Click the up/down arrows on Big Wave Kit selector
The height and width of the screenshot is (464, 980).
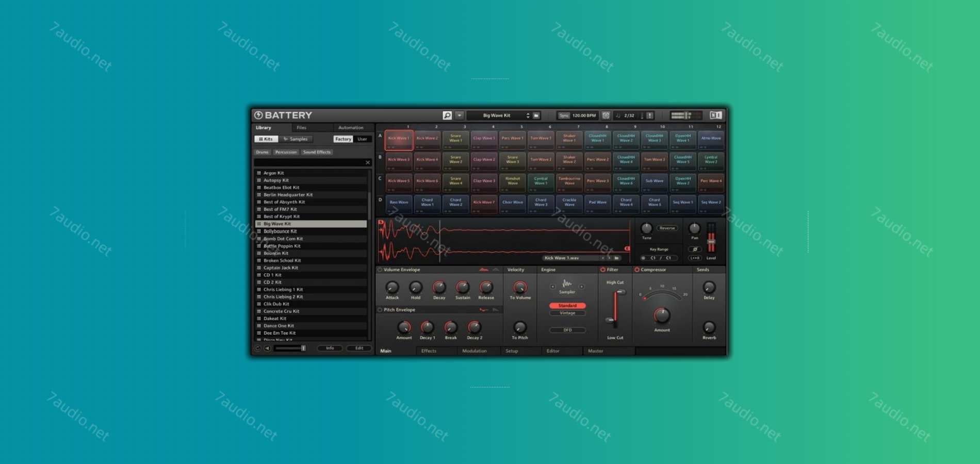528,115
